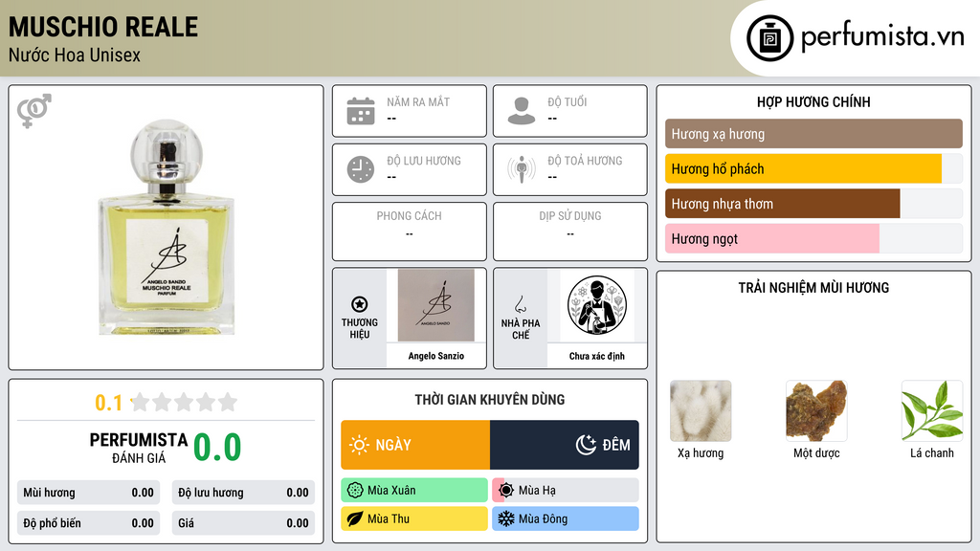Click the Hương nhựa thơm accord bar
This screenshot has width=980, height=551.
(813, 204)
